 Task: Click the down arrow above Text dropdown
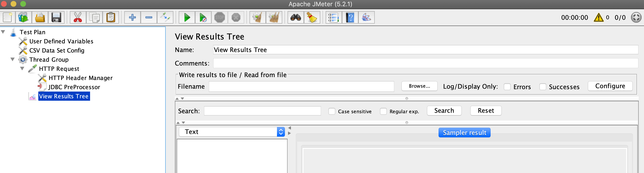tap(183, 123)
